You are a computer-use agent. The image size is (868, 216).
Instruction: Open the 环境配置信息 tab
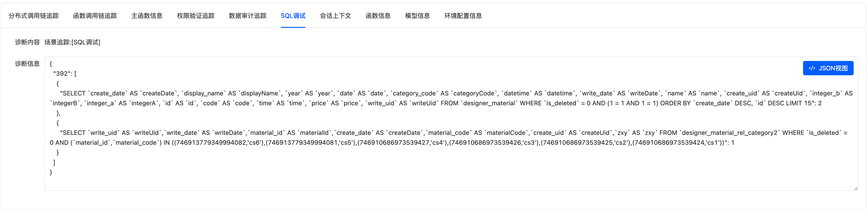(x=463, y=16)
